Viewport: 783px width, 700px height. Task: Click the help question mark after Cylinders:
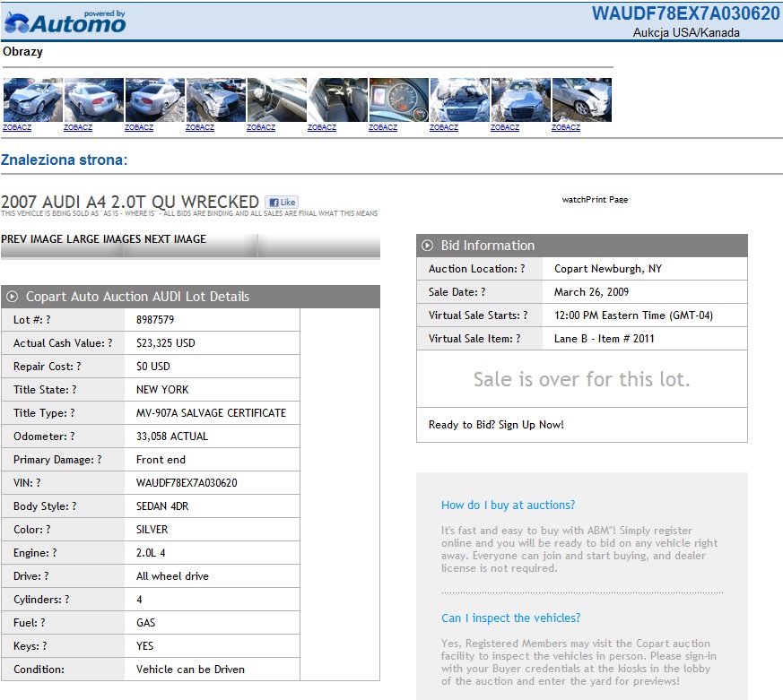[x=66, y=600]
